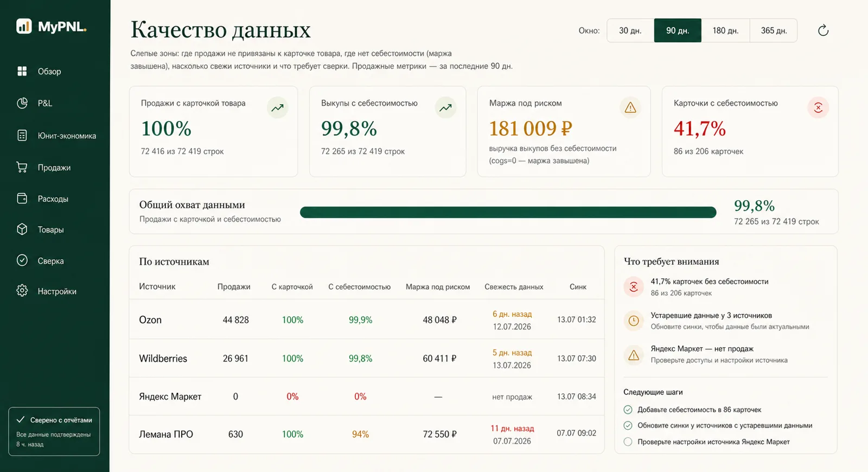Click Ozon margin at risk 48 048 ₽
868x472 pixels.
pos(439,320)
